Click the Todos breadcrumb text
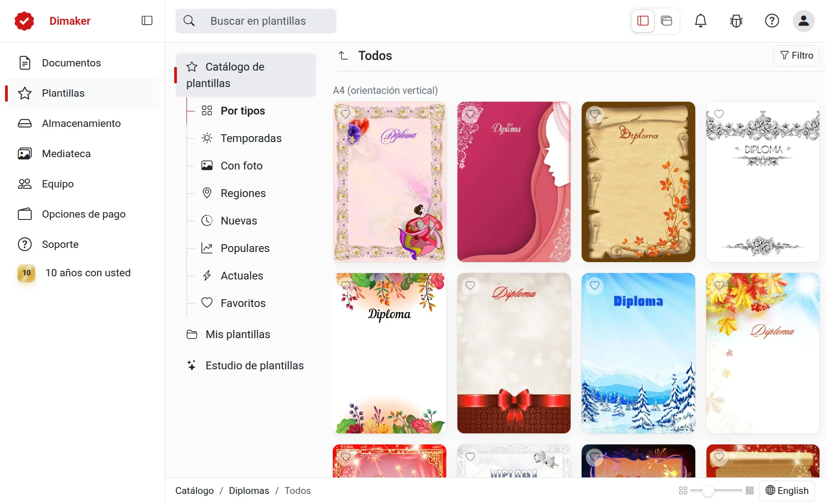The width and height of the screenshot is (825, 504). click(297, 491)
